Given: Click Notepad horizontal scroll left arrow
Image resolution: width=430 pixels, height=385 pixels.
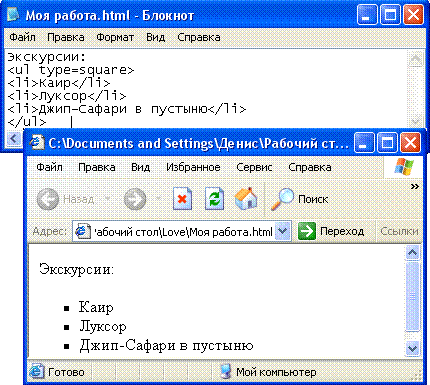Looking at the screenshot, I should point(14,138).
